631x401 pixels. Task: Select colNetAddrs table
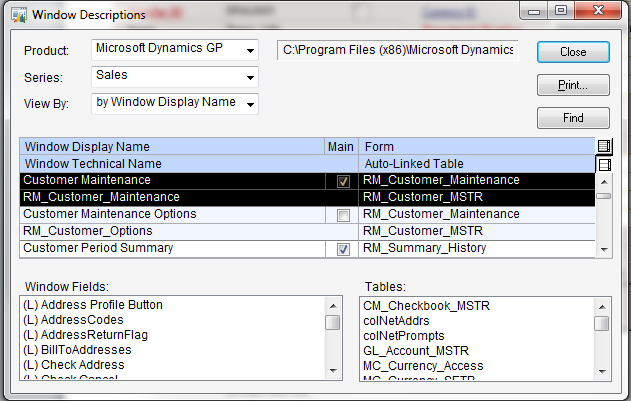point(396,321)
